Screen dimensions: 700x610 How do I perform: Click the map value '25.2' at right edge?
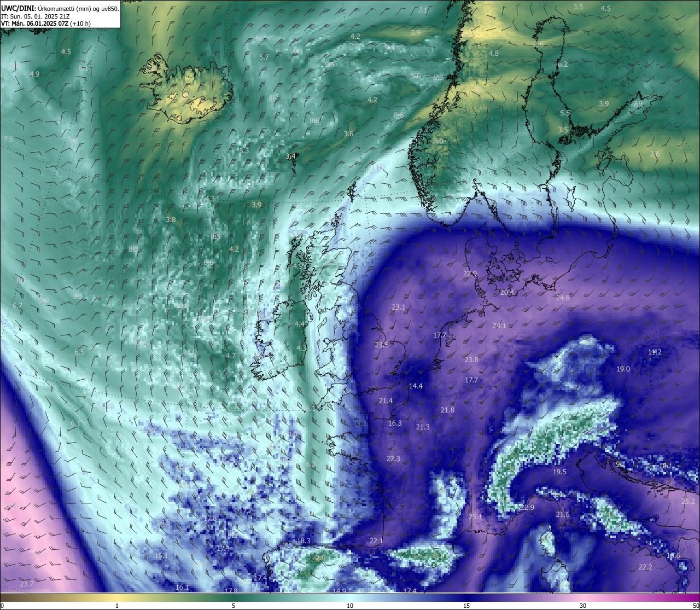(x=688, y=502)
